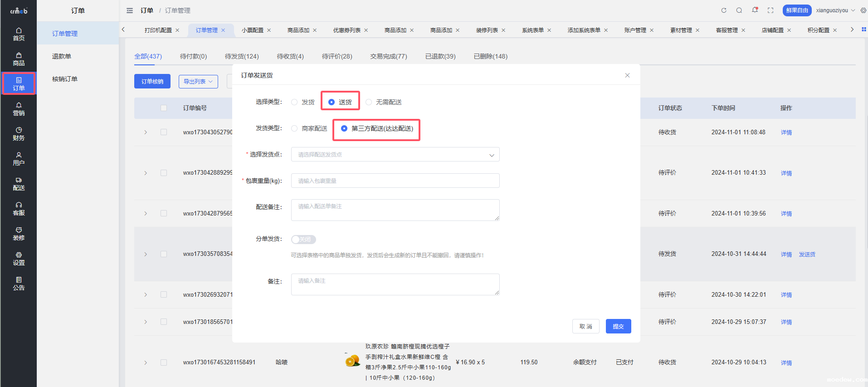
Task: Open the notification bell icon
Action: [755, 10]
